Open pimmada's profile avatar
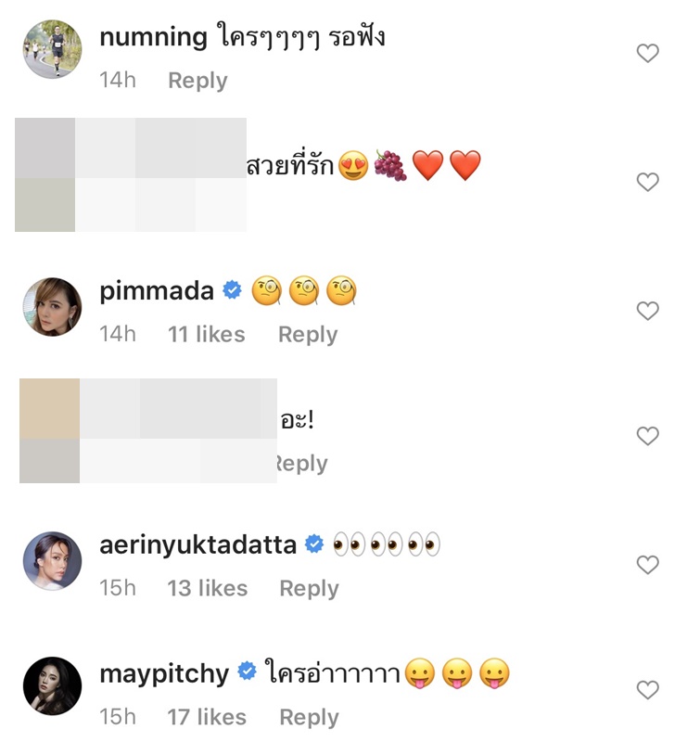This screenshot has width=700, height=742. click(52, 307)
